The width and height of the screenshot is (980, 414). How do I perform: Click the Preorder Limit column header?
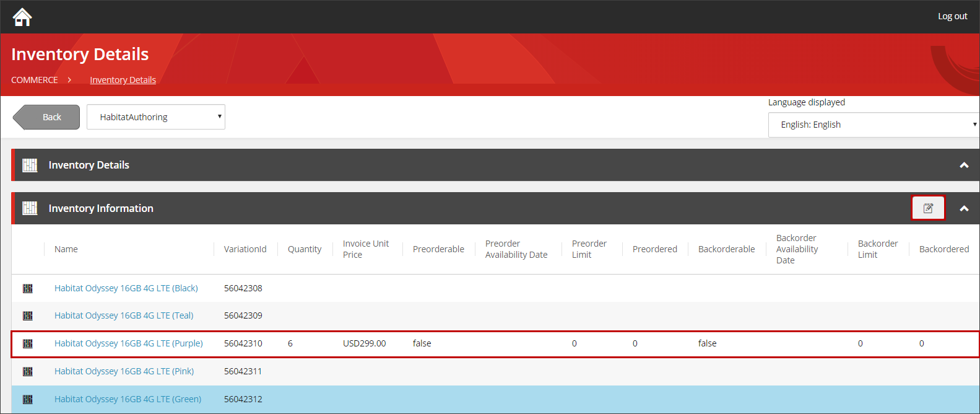point(589,249)
